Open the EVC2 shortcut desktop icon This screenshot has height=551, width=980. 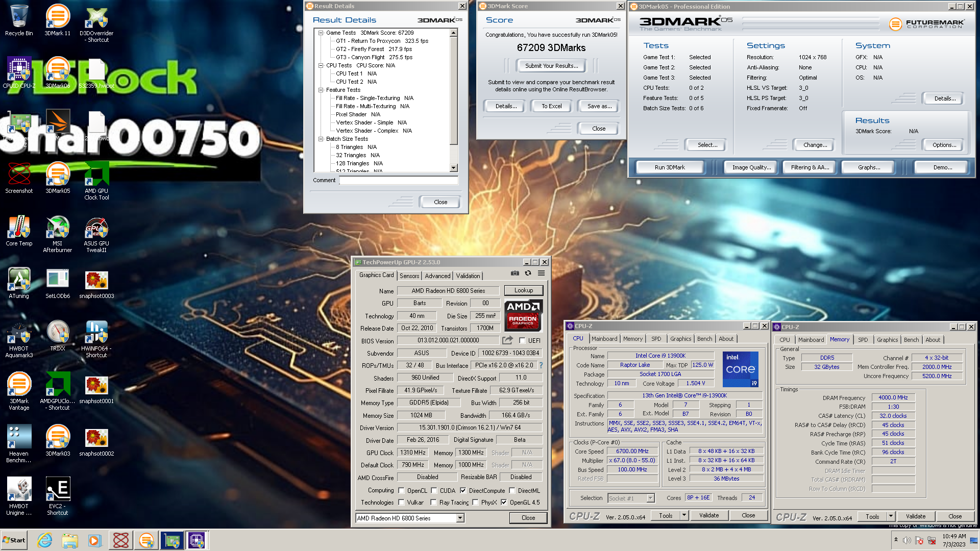(x=58, y=497)
